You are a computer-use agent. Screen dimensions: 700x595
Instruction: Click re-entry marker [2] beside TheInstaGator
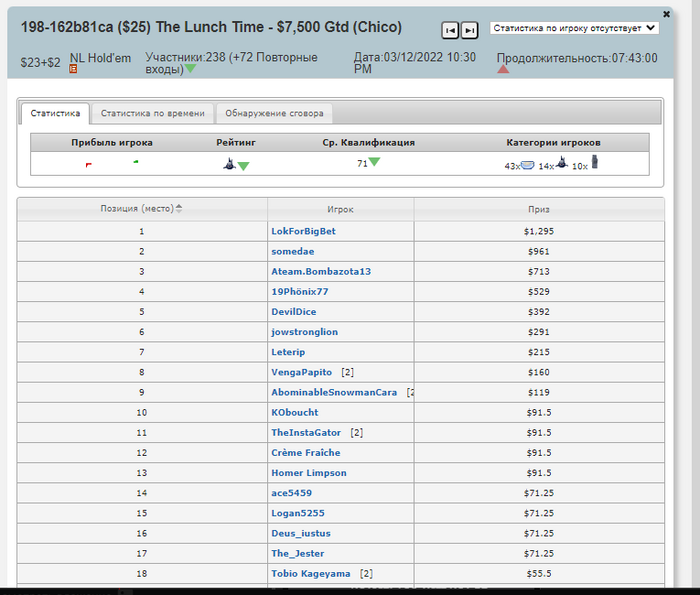pyautogui.click(x=357, y=433)
